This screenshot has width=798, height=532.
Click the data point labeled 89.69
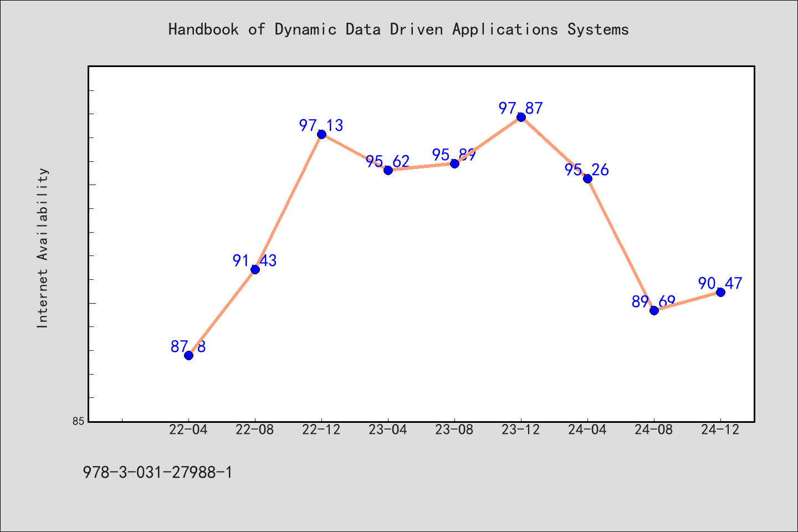point(654,310)
